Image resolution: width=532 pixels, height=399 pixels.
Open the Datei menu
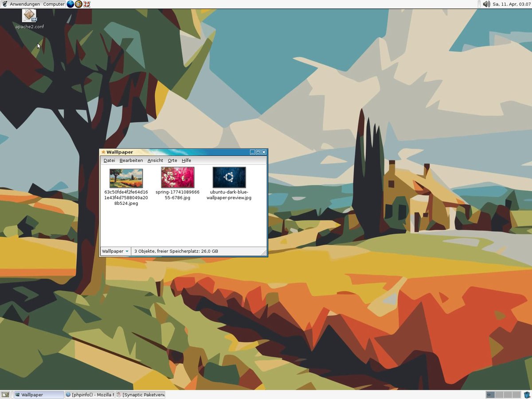[x=109, y=160]
